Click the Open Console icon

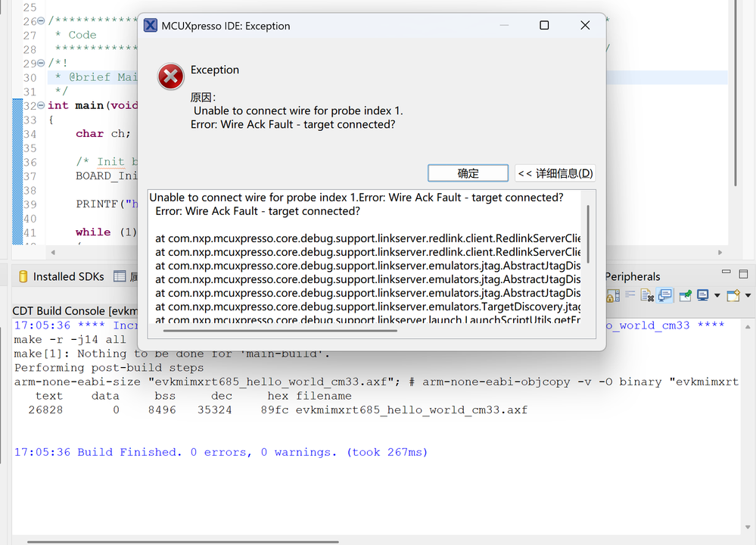733,295
